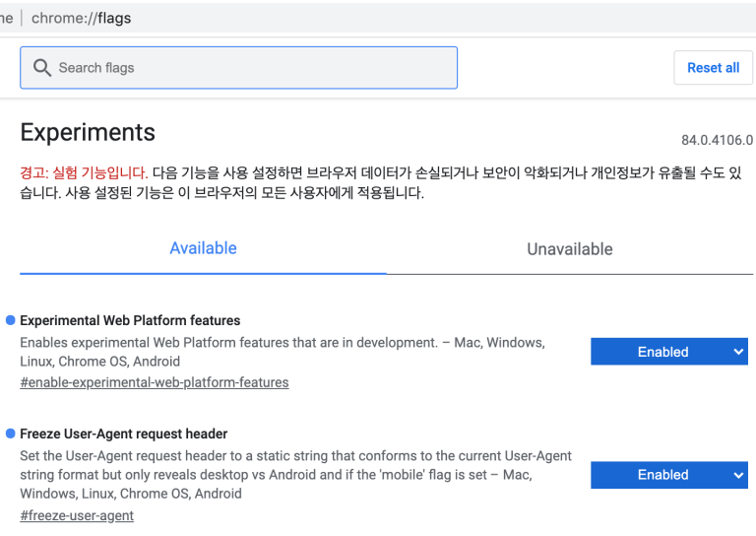Click the magnifier icon in the search box
756x536 pixels.
pos(41,68)
